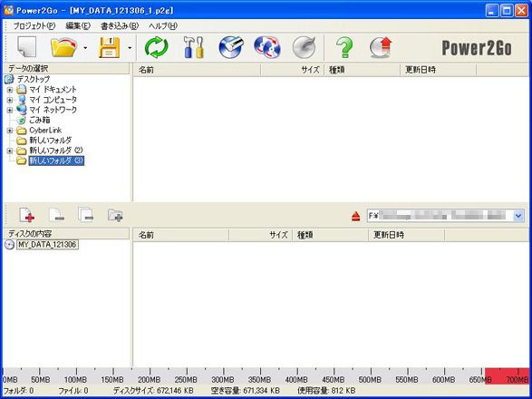532x399 pixels.
Task: Open the ヘルプ(H) menu
Action: click(163, 25)
